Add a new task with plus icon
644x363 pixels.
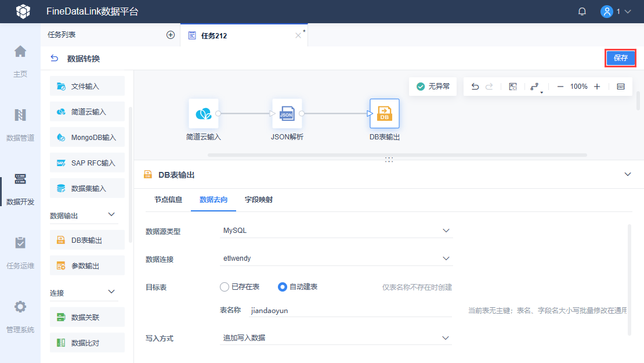pyautogui.click(x=171, y=35)
